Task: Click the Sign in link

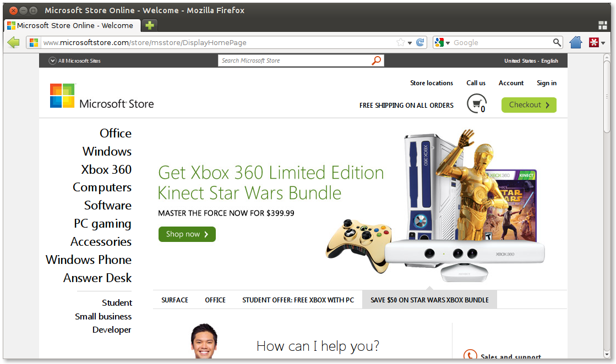Action: (547, 83)
